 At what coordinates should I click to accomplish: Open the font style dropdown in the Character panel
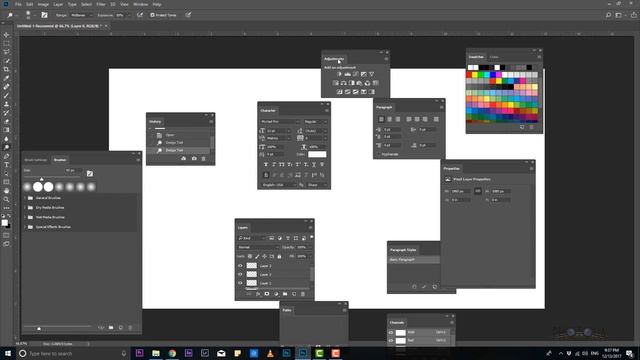click(316, 122)
